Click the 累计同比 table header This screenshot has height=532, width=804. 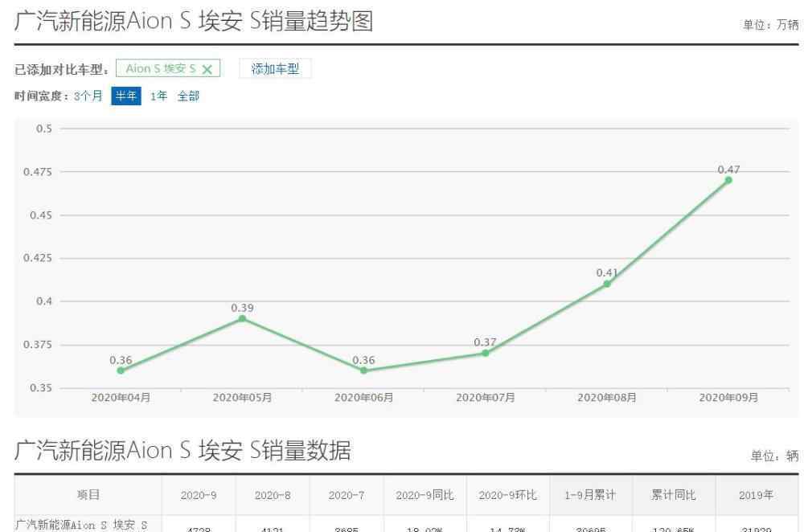click(x=673, y=495)
